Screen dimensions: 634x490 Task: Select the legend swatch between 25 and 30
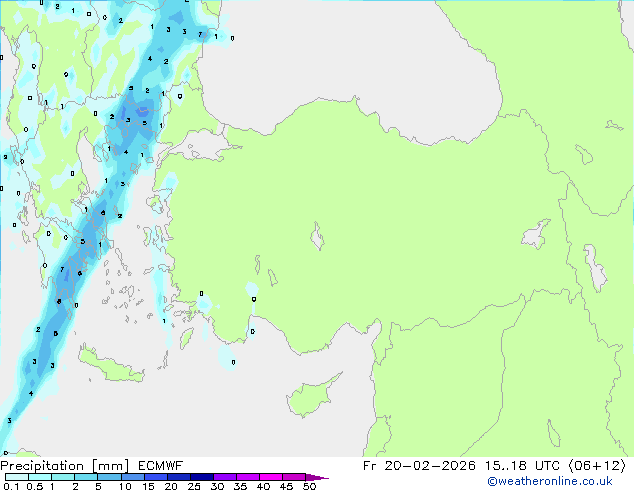point(202,477)
